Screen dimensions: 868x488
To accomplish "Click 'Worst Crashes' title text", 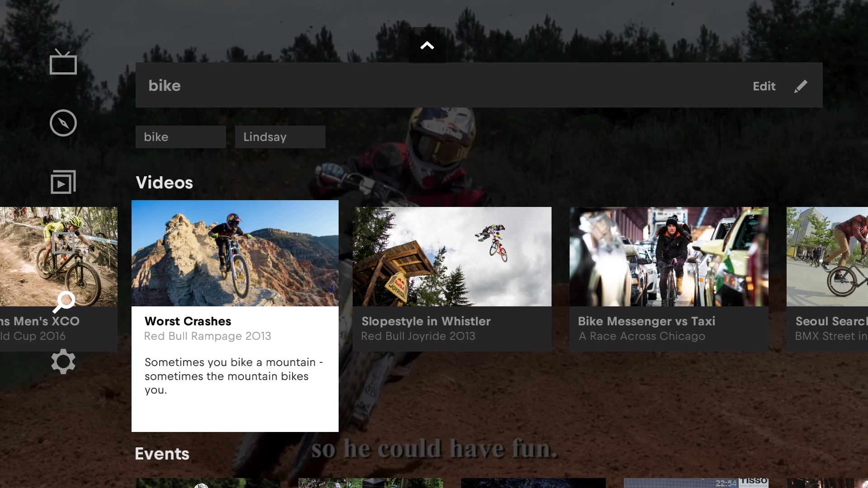I will point(188,321).
